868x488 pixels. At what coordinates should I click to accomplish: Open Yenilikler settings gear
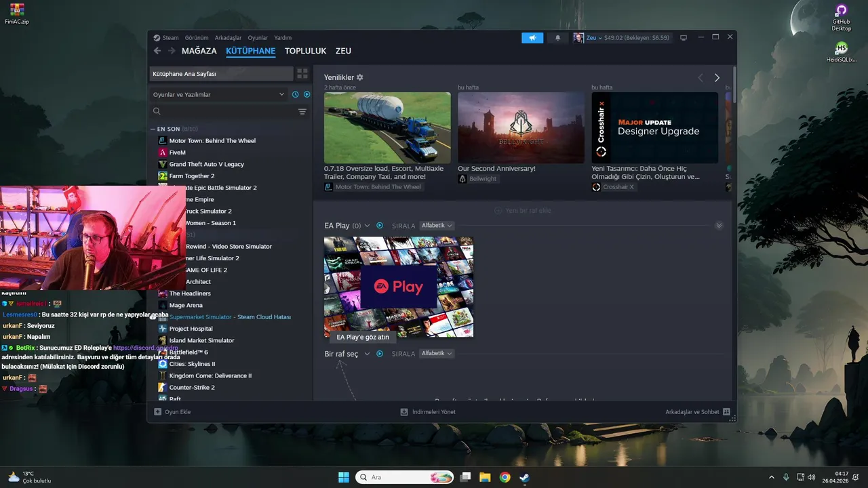[x=360, y=77]
